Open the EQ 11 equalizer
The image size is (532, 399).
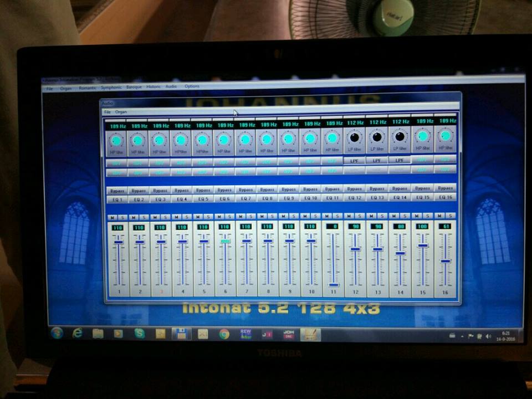pyautogui.click(x=332, y=198)
